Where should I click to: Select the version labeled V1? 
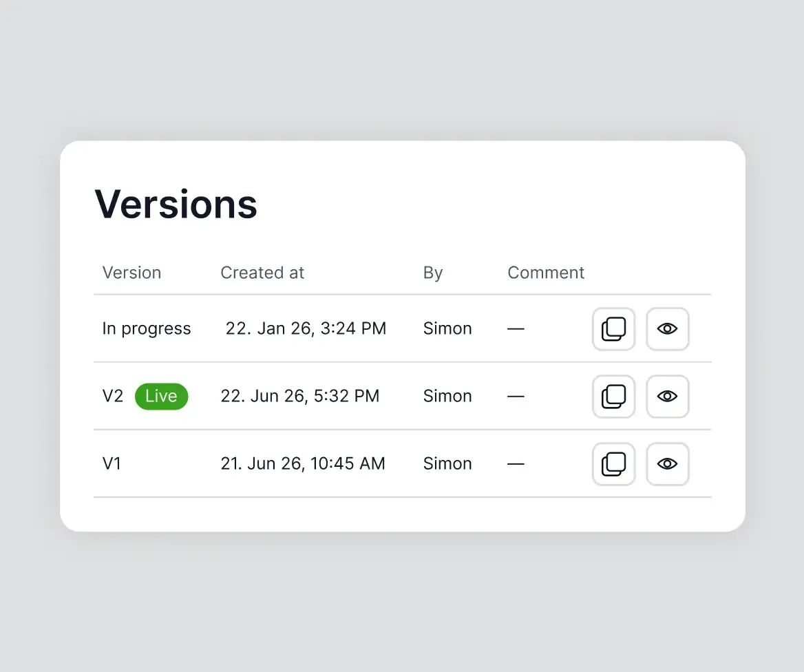click(x=112, y=463)
